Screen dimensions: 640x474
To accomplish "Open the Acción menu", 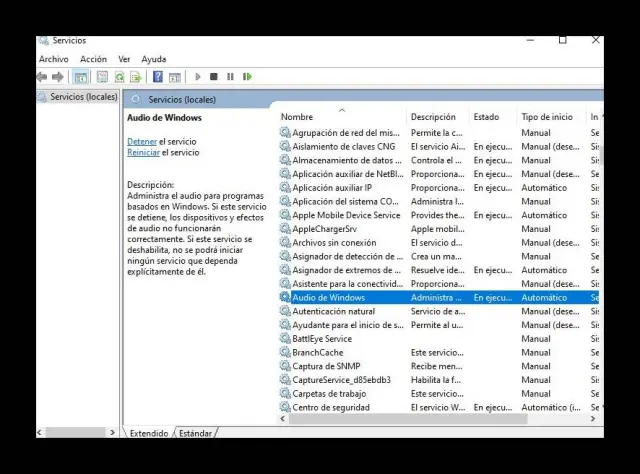I will (93, 59).
